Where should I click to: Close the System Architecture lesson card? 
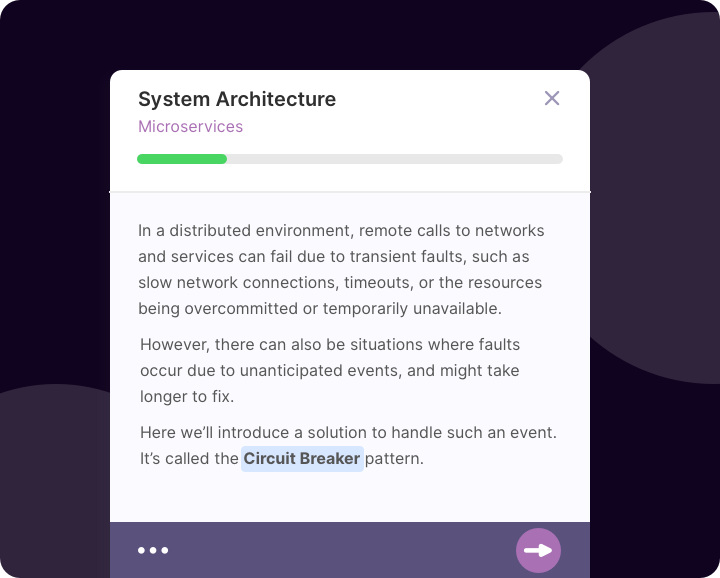(x=551, y=98)
